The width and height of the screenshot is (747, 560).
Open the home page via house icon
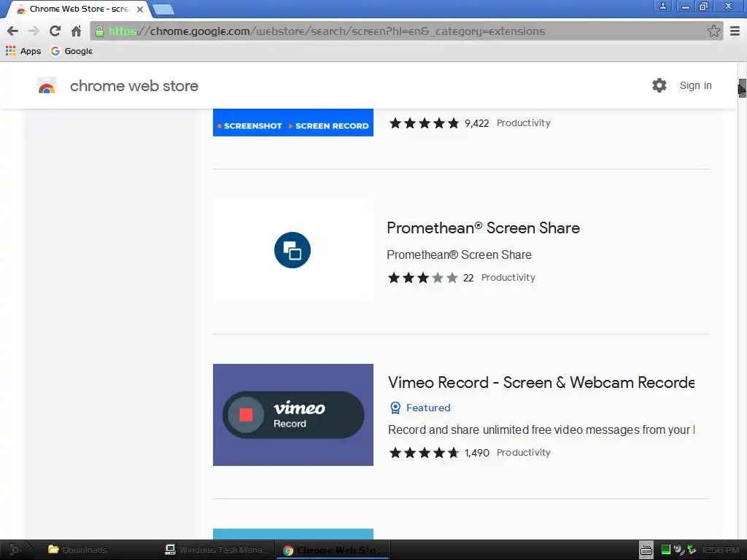pyautogui.click(x=76, y=31)
